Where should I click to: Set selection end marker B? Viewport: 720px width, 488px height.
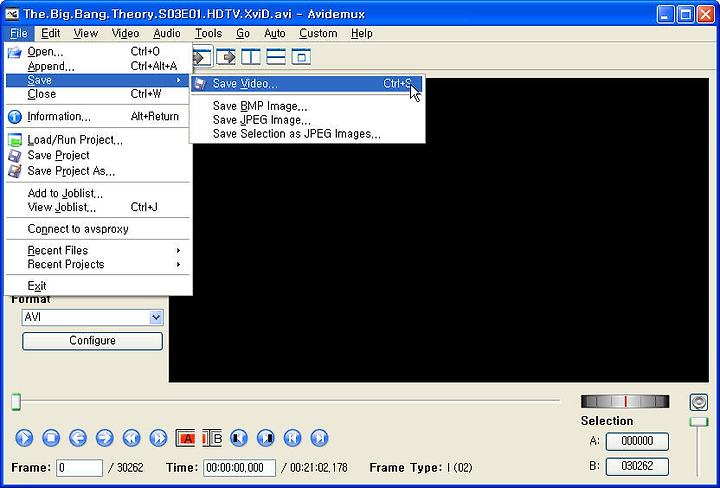[x=212, y=438]
